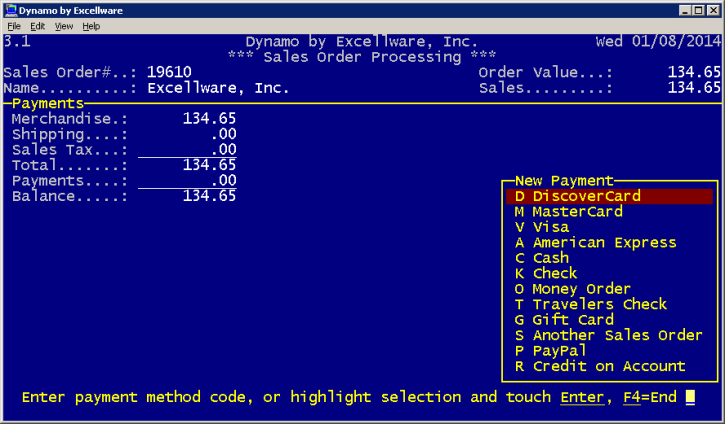Click the Sales amount 134.65 at top right
Viewport: 725px width, 424px height.
tap(694, 88)
